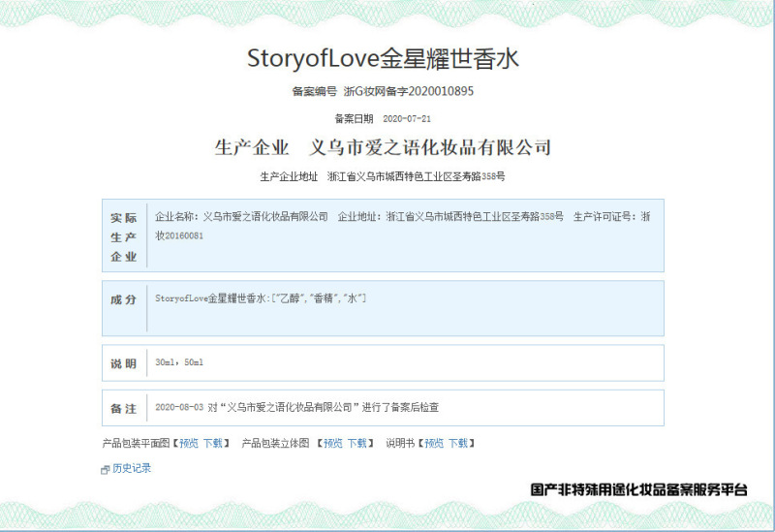The height and width of the screenshot is (532, 775).
Task: Download the 产品包装立体图
Action: [357, 443]
